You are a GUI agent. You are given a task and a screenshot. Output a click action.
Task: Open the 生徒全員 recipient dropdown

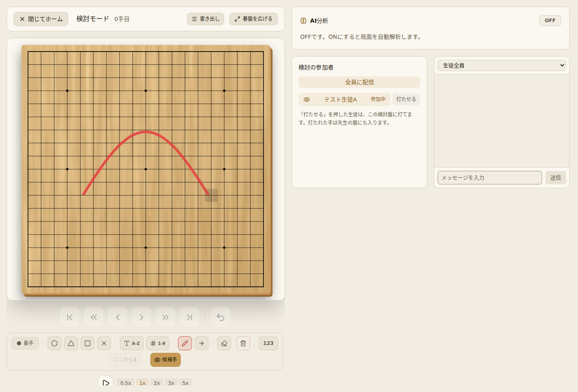[502, 66]
